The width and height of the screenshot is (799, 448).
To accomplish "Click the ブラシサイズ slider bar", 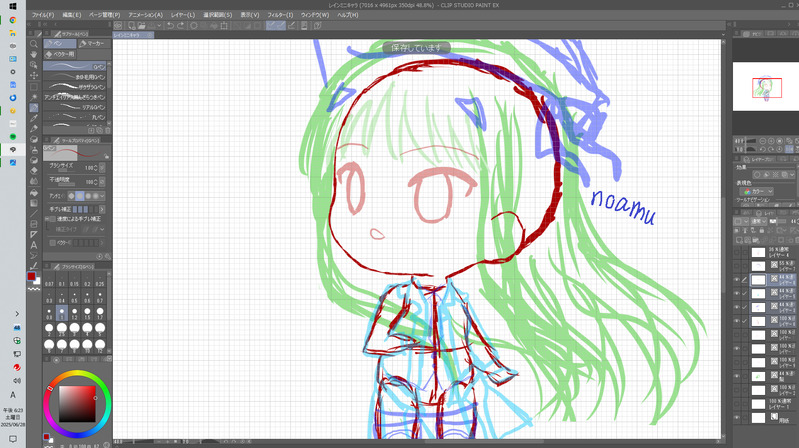I will (65, 170).
